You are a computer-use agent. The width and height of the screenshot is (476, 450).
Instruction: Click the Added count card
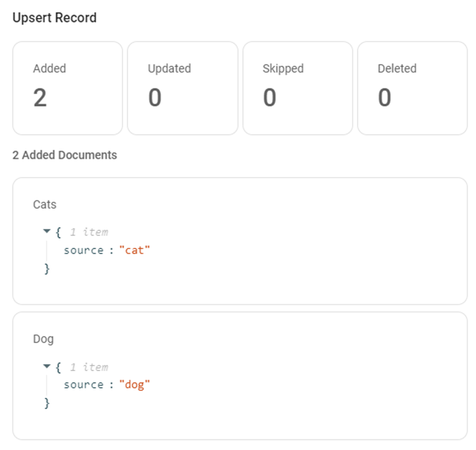point(68,88)
